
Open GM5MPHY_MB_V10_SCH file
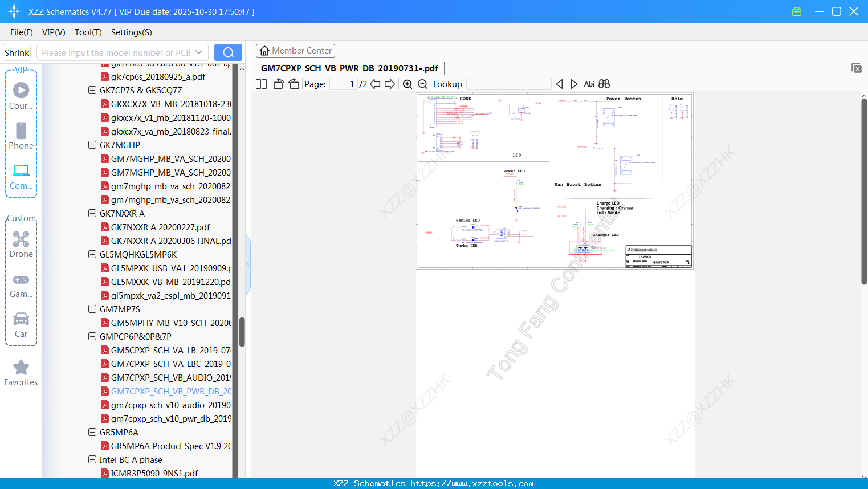(x=171, y=323)
